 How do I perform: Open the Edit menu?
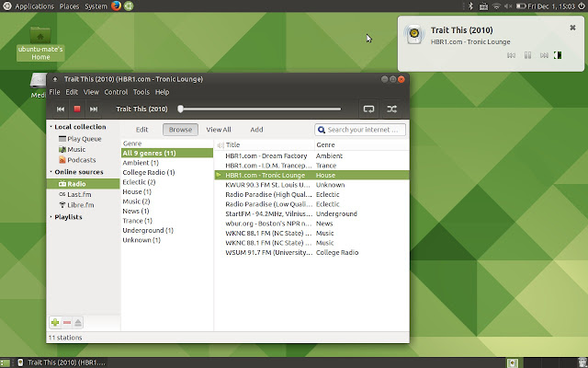(72, 92)
